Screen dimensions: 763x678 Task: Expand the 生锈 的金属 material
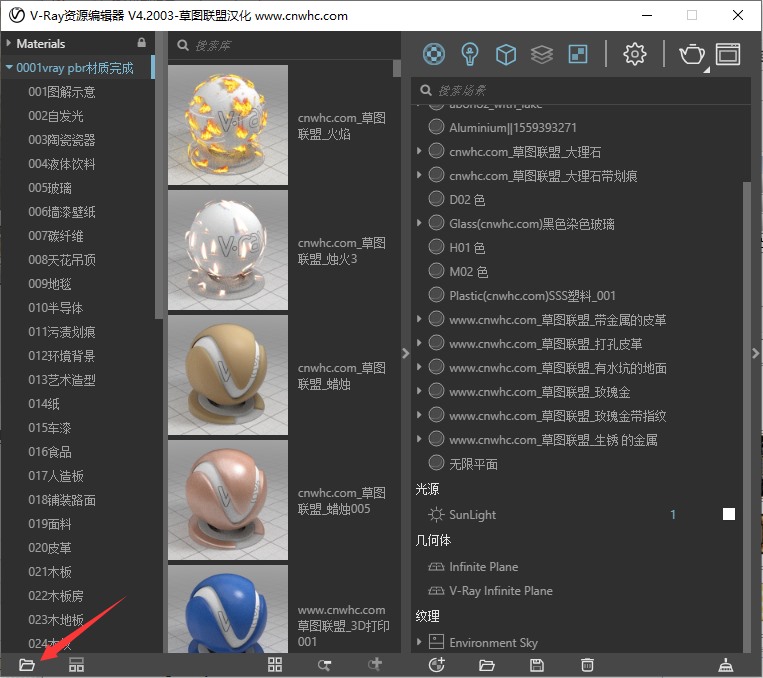pyautogui.click(x=419, y=439)
